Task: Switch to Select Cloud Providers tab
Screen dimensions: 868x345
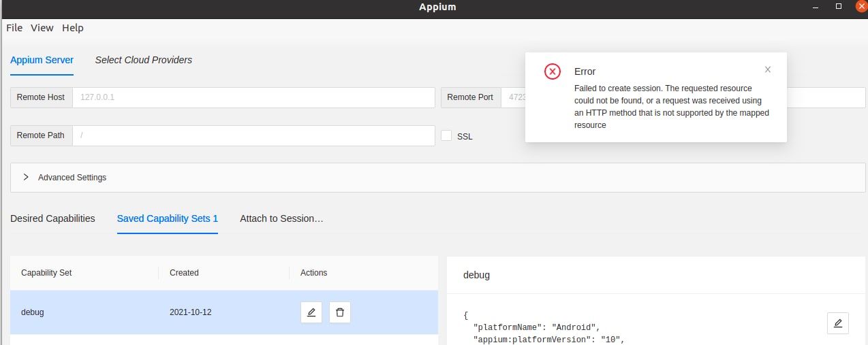Action: point(144,60)
